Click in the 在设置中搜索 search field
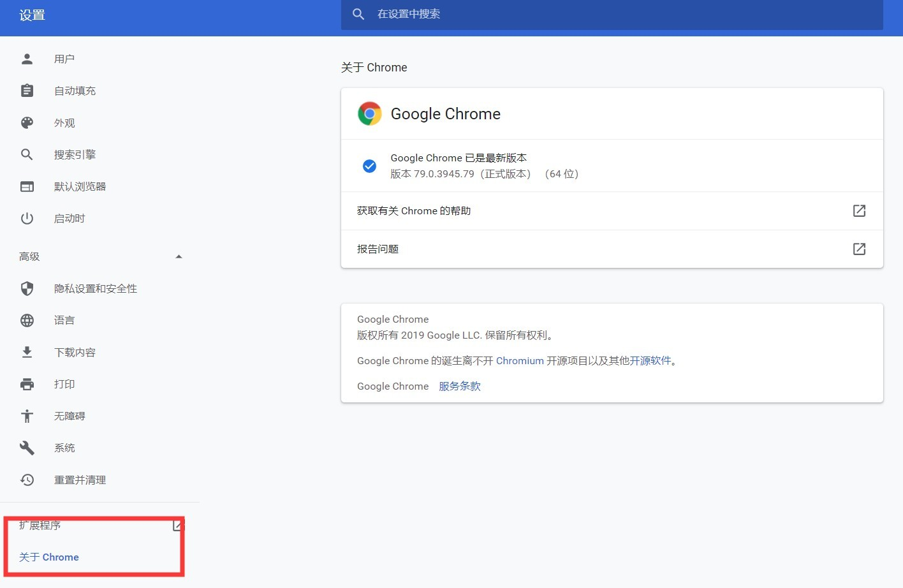The height and width of the screenshot is (588, 903). pyautogui.click(x=612, y=14)
